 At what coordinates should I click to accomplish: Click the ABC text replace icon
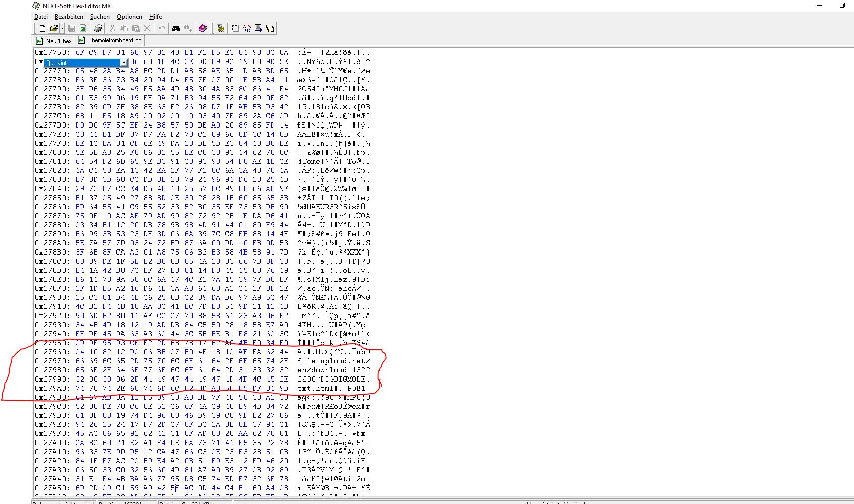click(247, 29)
